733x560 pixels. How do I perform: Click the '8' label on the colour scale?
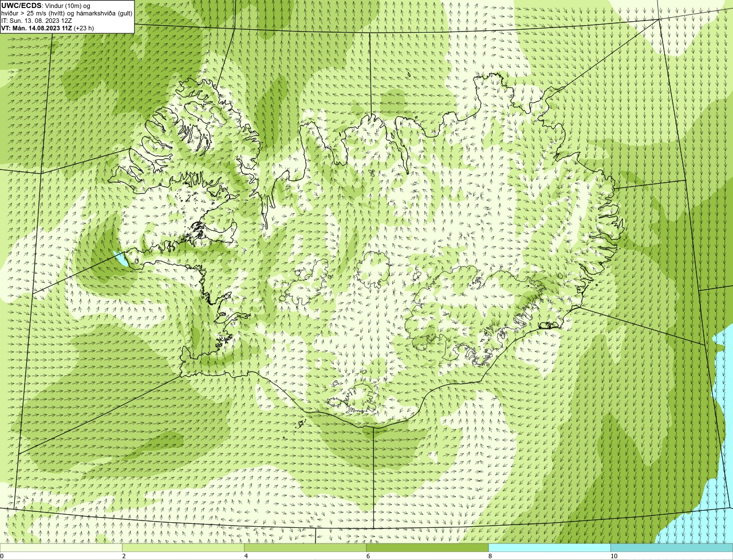(x=490, y=556)
